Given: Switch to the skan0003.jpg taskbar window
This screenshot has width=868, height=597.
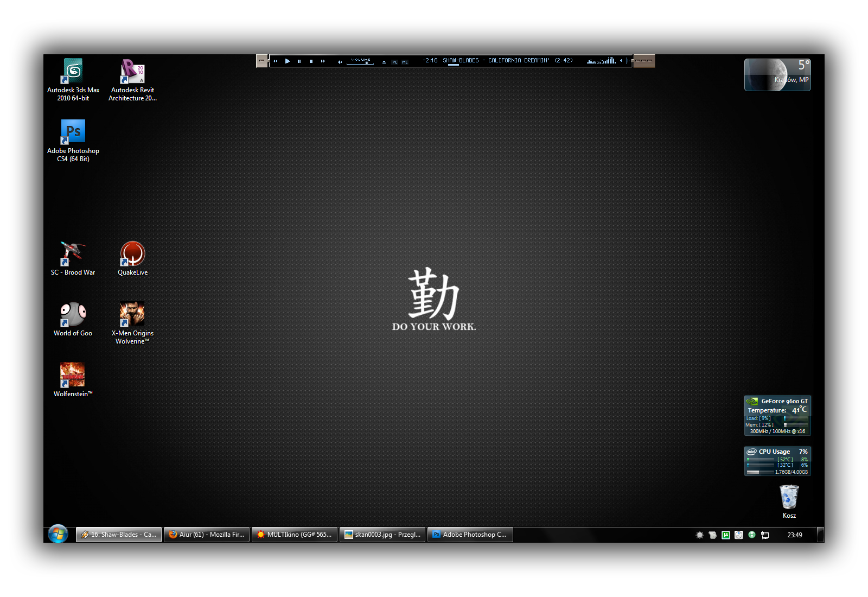Looking at the screenshot, I should pyautogui.click(x=382, y=535).
